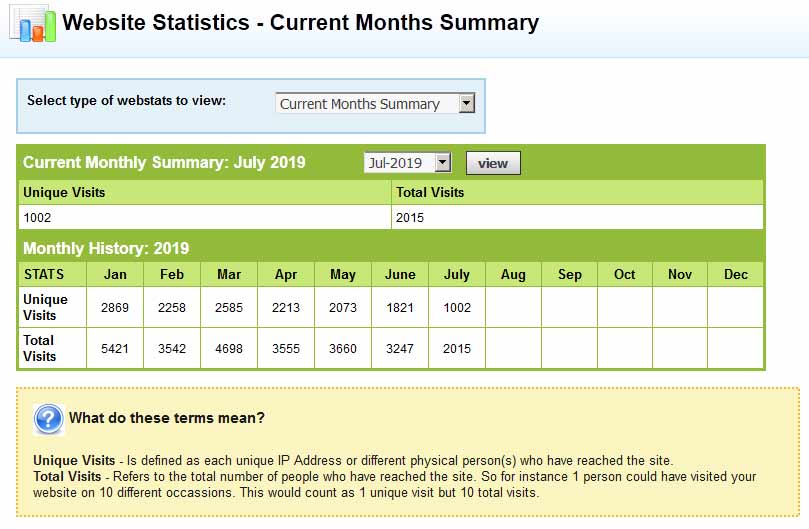Click the What do these terms mean heading
Viewport: 809px width, 529px height.
coord(167,418)
